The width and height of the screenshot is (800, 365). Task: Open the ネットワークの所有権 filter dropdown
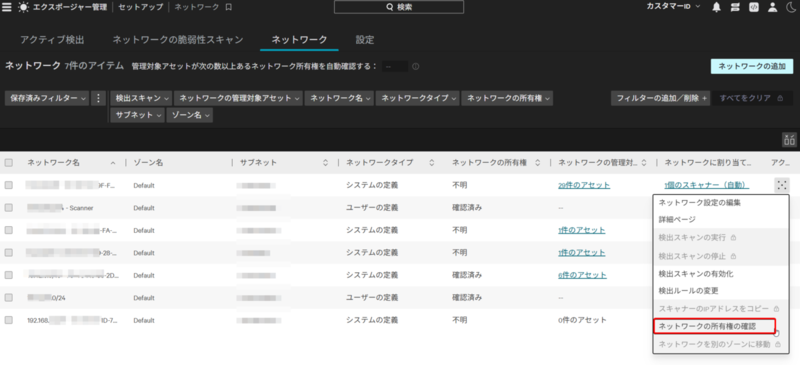click(x=507, y=98)
